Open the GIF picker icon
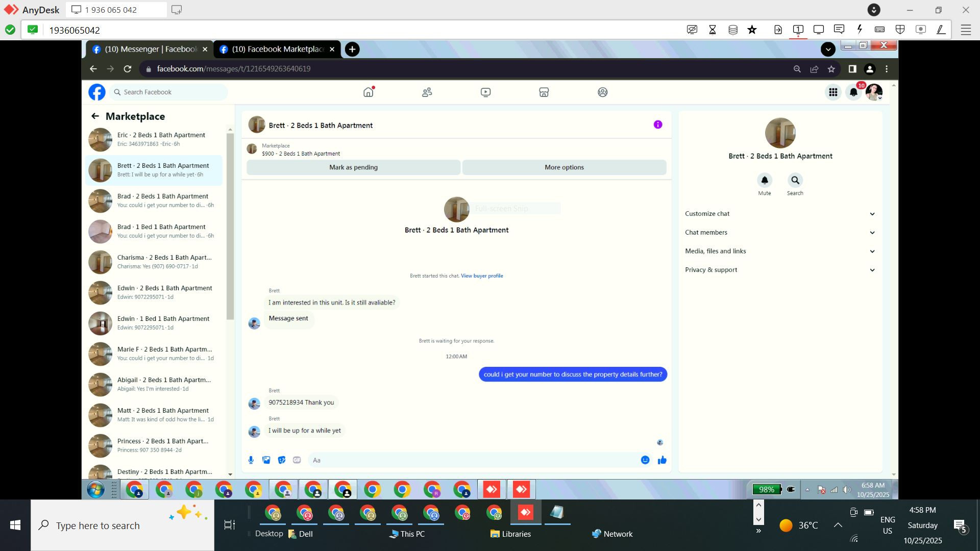980x551 pixels. (x=297, y=460)
